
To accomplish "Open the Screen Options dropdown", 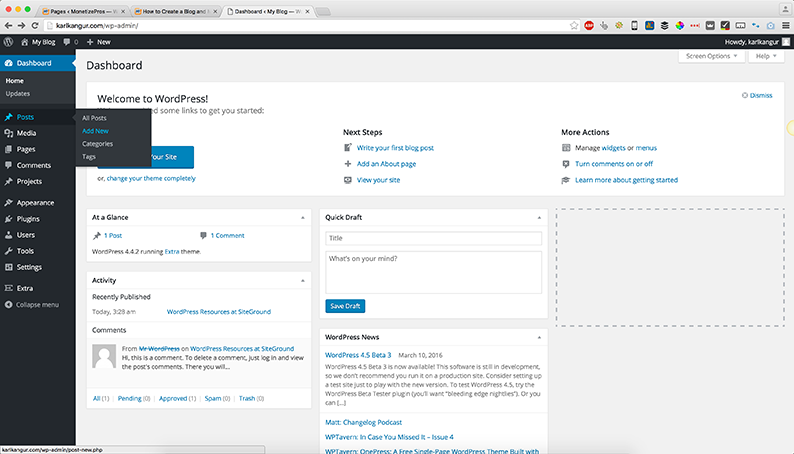I will tap(711, 56).
